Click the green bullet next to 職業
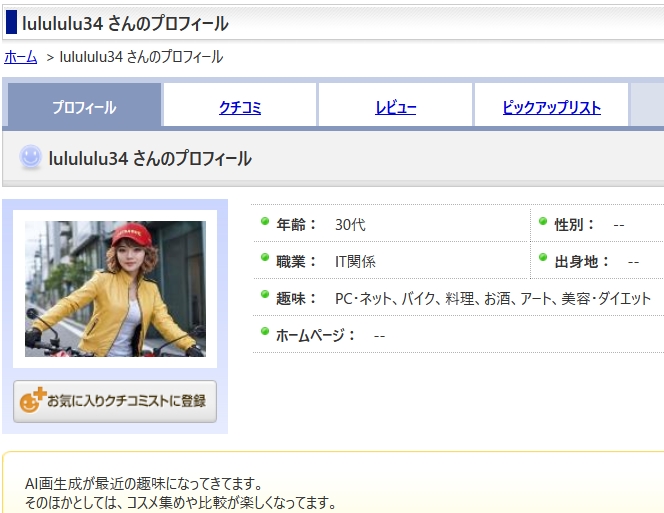Screen dimensions: 664x513 coord(265,257)
